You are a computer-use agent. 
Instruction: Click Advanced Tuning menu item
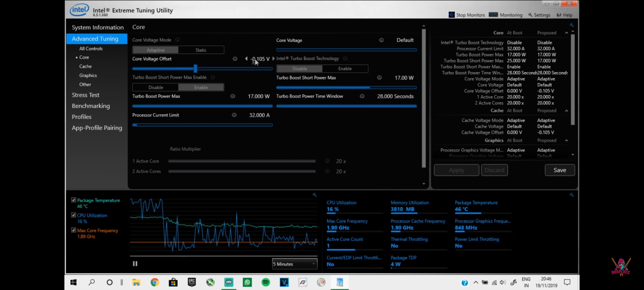pyautogui.click(x=95, y=38)
